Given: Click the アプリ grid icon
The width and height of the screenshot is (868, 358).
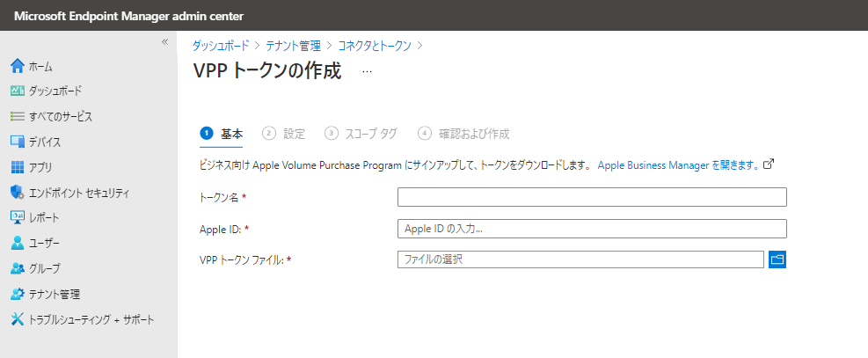Looking at the screenshot, I should tap(18, 167).
